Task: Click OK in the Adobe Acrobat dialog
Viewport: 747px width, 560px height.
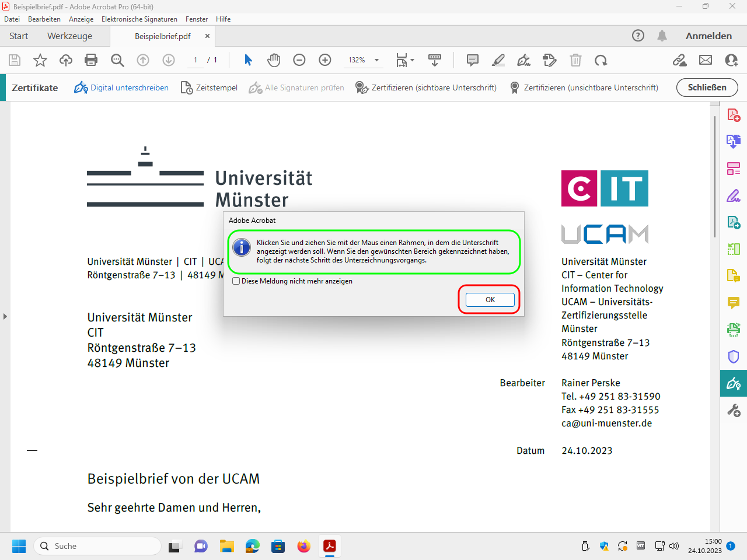Action: [x=490, y=300]
